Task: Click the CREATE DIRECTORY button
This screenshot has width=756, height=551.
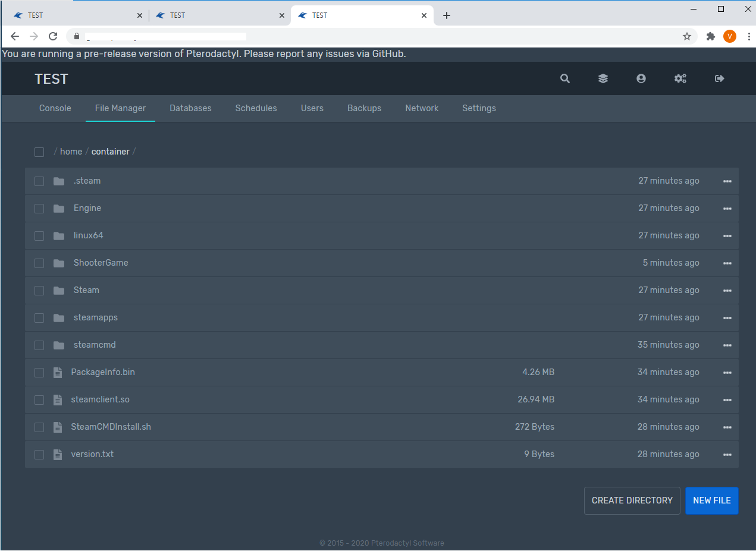Action: [632, 500]
